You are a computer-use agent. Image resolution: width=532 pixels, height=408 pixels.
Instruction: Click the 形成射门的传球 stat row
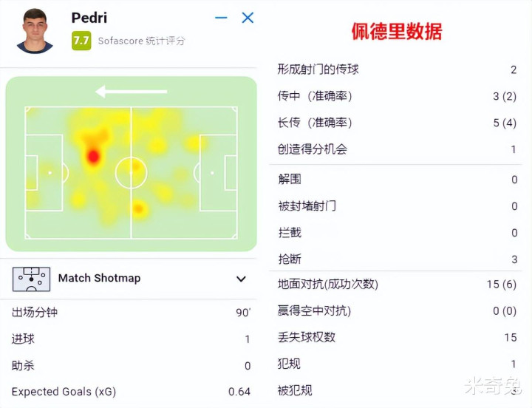[397, 69]
